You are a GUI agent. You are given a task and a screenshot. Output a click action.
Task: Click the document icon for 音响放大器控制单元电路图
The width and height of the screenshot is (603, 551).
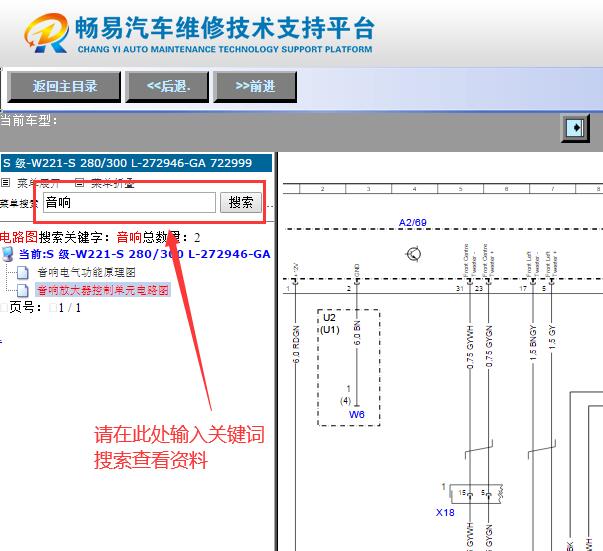click(x=23, y=290)
